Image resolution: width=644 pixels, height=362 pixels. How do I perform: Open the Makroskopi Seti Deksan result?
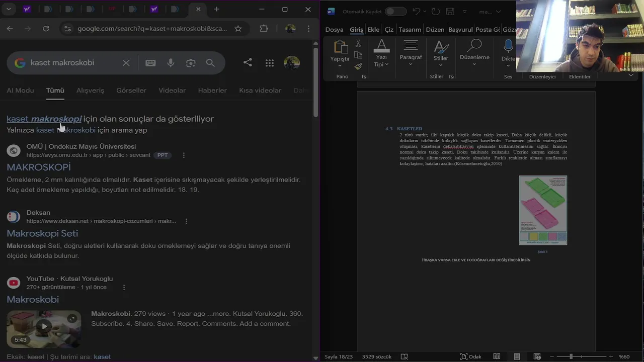pos(42,233)
